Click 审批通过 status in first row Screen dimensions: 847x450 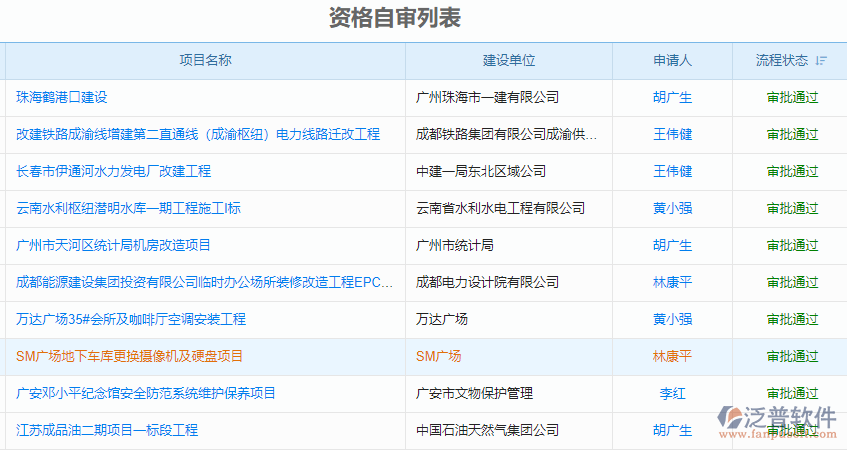792,98
